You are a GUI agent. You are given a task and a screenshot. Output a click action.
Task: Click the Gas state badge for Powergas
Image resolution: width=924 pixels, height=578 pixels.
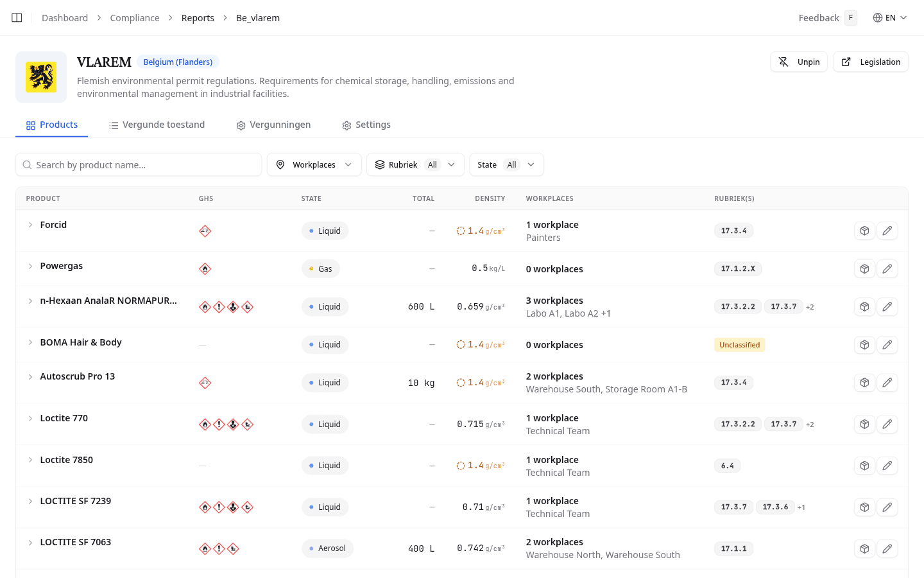coord(321,268)
